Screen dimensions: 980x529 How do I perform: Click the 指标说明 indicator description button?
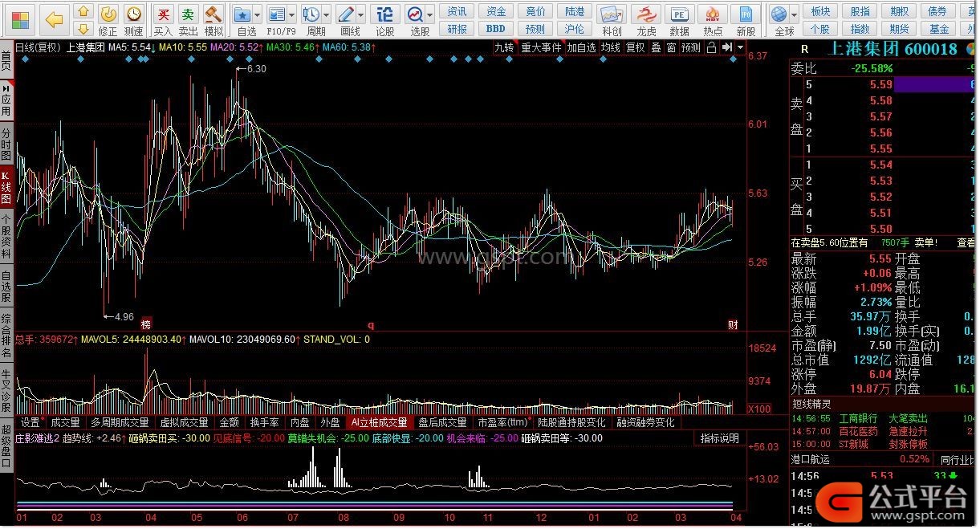pyautogui.click(x=719, y=438)
